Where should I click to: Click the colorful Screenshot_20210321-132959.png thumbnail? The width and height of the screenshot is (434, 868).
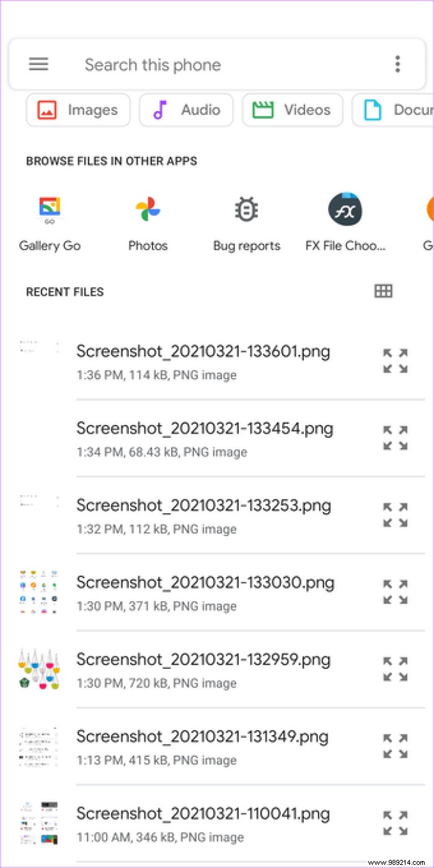click(x=39, y=668)
